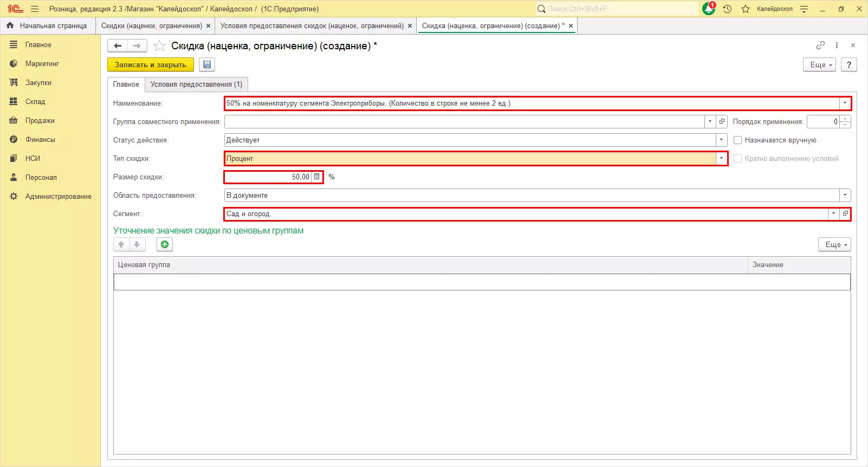Expand the Тип скидки dropdown
Image resolution: width=868 pixels, height=467 pixels.
[x=721, y=158]
